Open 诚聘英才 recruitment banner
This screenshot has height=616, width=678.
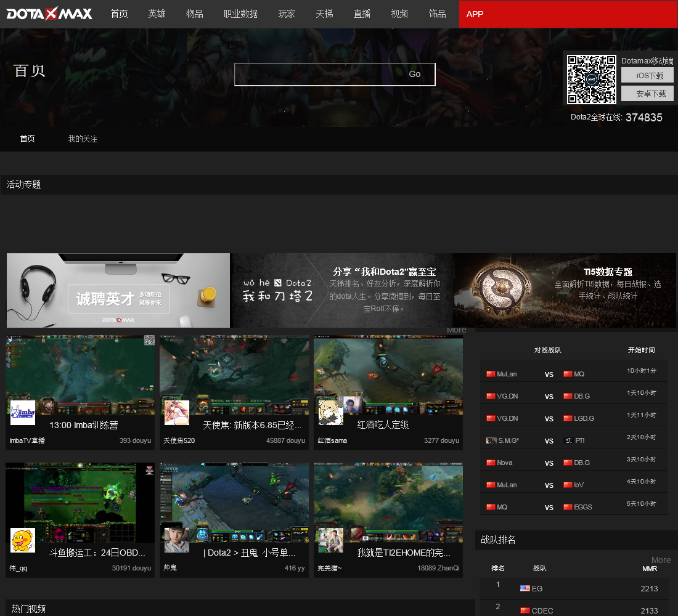point(118,290)
